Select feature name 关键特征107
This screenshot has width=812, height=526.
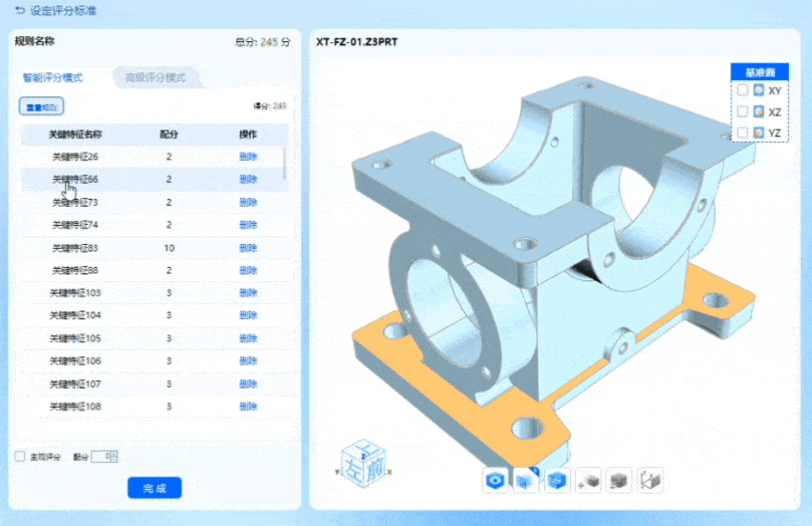(x=74, y=384)
